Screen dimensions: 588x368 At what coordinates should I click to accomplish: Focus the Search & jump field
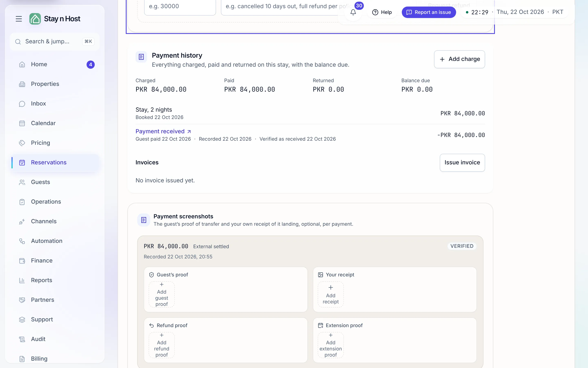[55, 41]
